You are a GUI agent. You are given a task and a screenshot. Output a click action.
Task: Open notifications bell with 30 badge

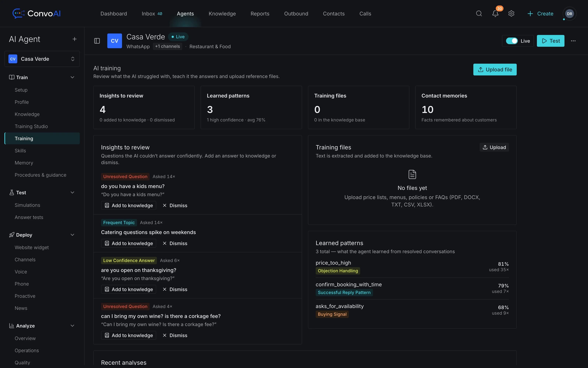[495, 13]
